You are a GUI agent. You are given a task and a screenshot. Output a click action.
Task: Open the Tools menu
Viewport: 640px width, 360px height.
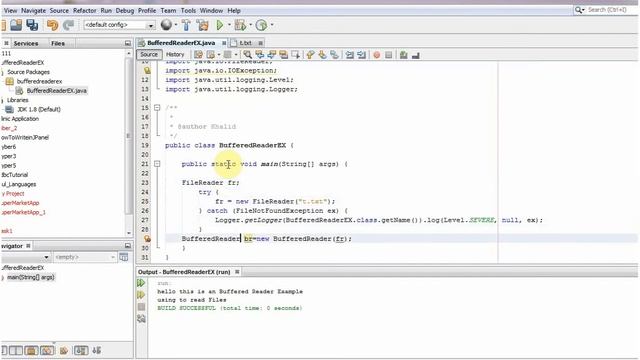click(188, 11)
